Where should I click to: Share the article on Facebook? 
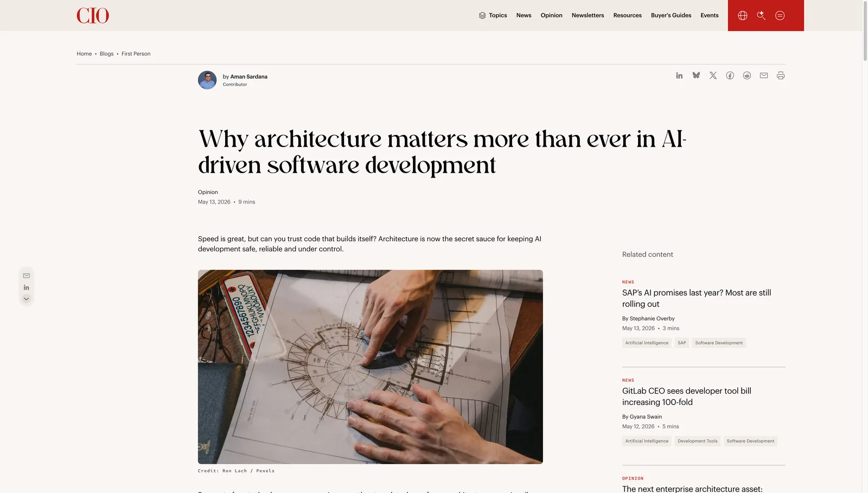(730, 75)
